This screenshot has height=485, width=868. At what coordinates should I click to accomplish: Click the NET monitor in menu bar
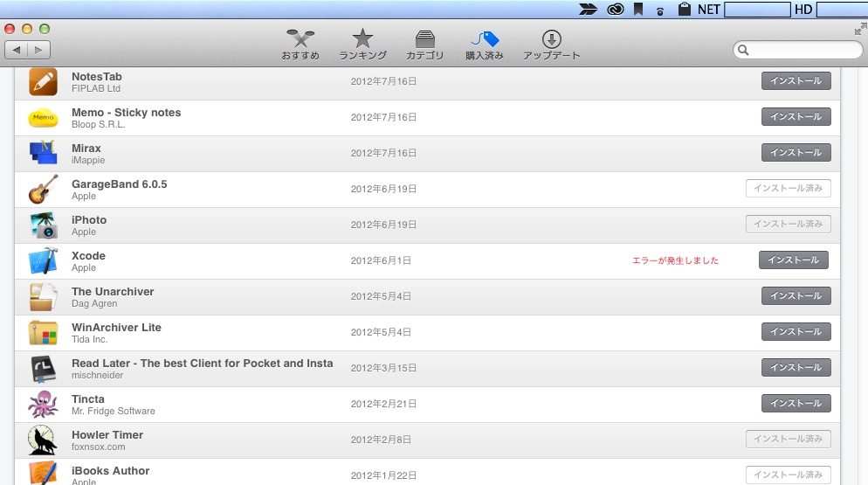pos(743,10)
